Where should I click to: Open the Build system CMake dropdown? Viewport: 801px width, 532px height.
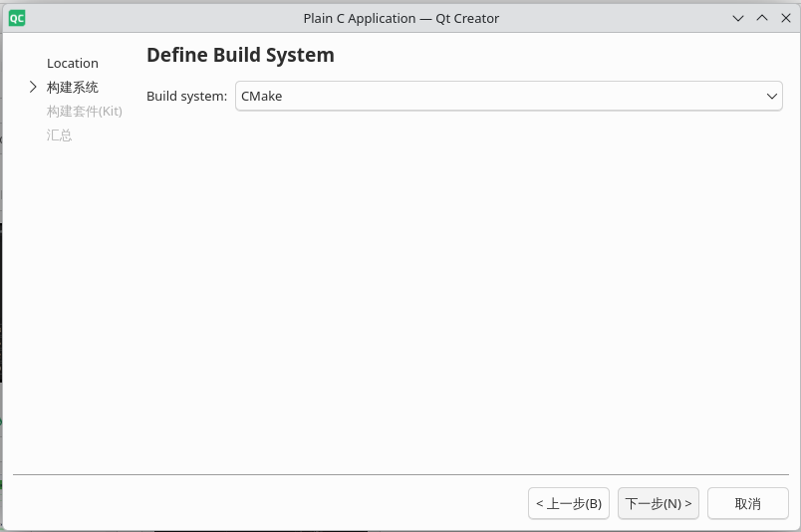[x=508, y=96]
